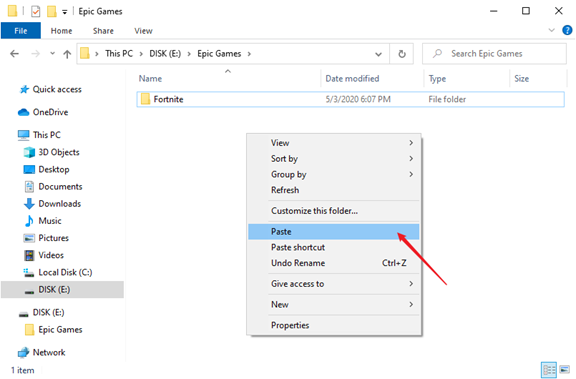This screenshot has width=576, height=379.
Task: Open the Group by submenu
Action: (x=334, y=174)
